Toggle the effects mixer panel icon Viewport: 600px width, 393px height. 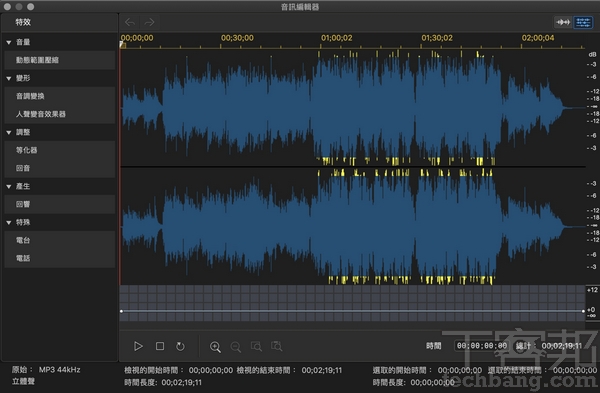[x=583, y=22]
